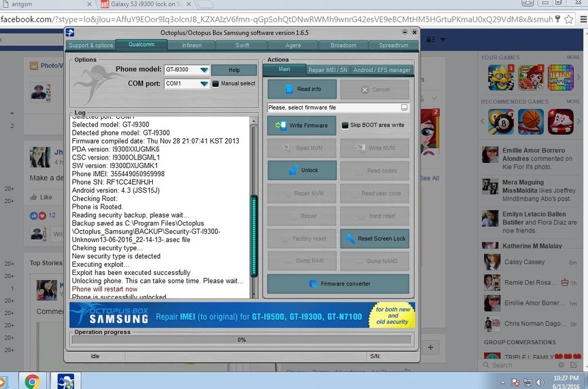Open the Repair IMEI / SN tab
The image size is (588, 389).
click(x=328, y=70)
